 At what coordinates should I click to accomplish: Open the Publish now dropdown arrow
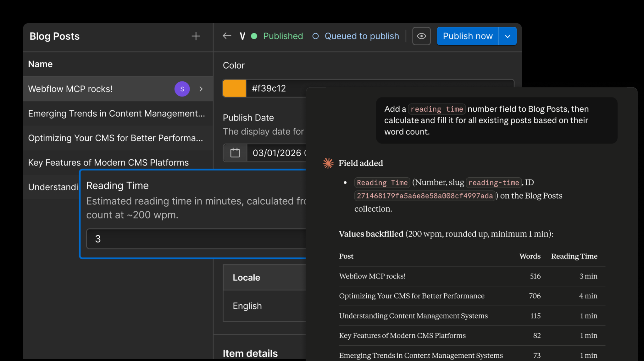(507, 36)
